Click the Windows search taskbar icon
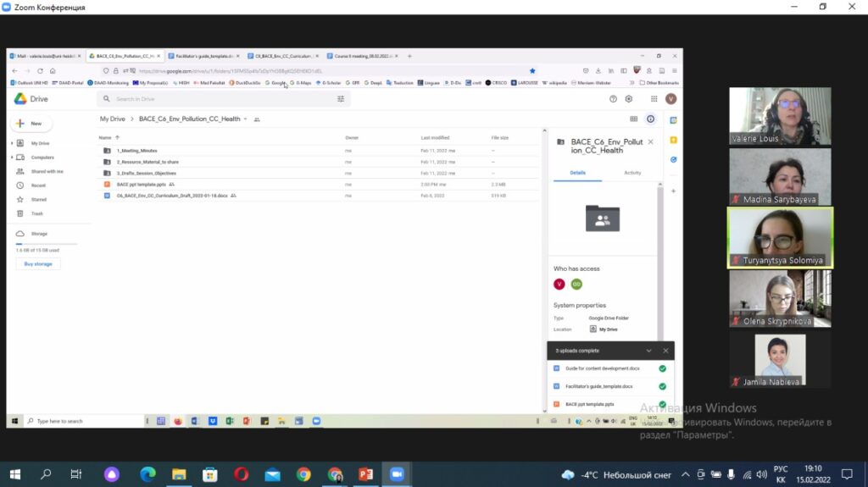 click(46, 474)
